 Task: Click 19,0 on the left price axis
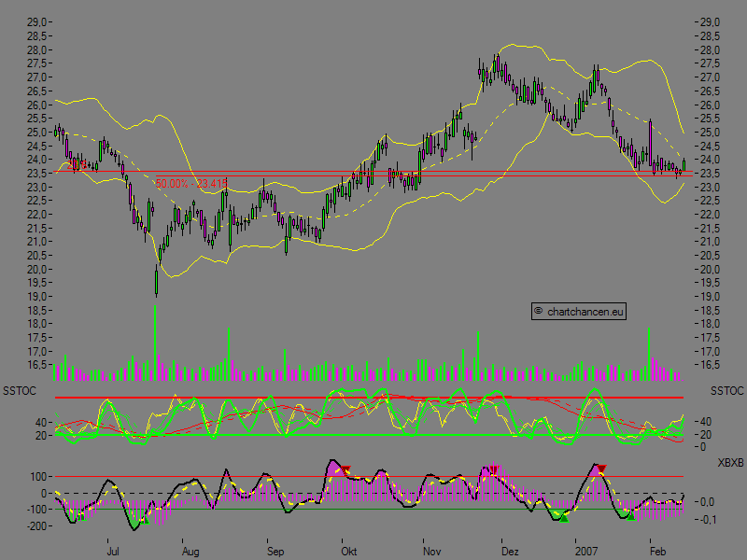(36, 297)
